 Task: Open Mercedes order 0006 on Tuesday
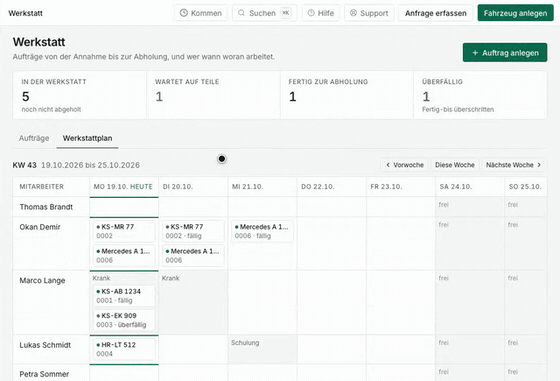193,256
